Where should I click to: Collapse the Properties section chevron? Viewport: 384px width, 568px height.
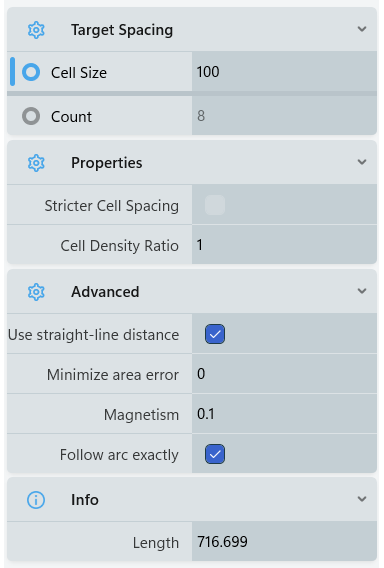(362, 162)
